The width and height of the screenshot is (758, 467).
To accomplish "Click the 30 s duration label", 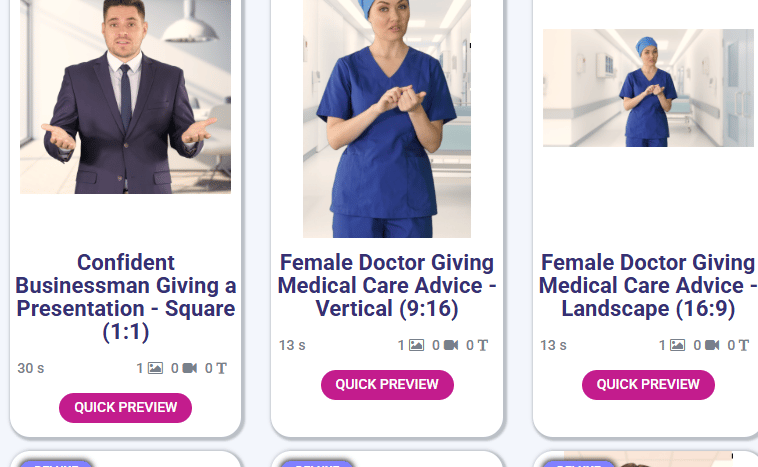I will 30,368.
